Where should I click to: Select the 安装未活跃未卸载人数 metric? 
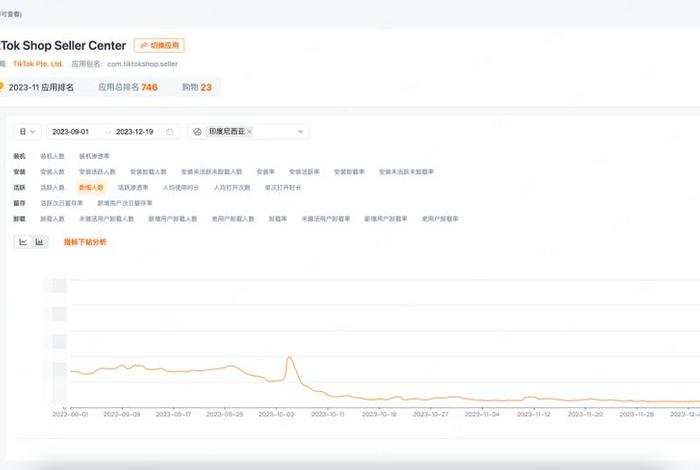pos(212,172)
